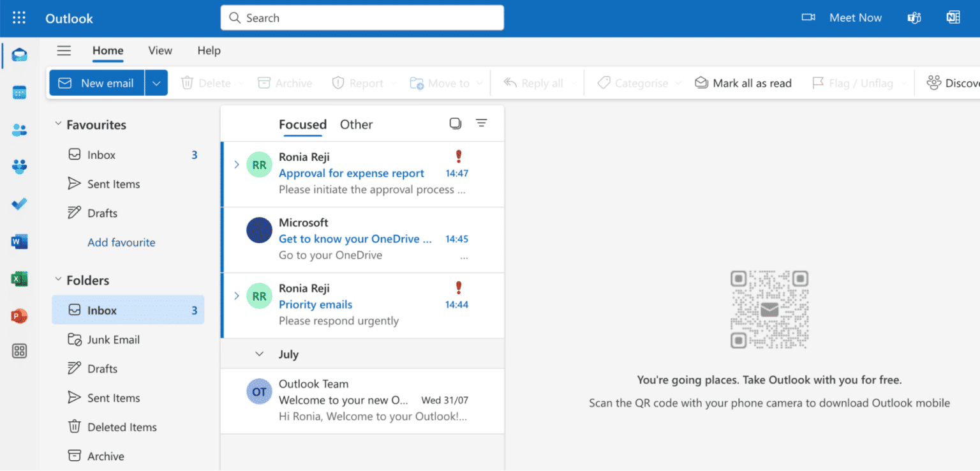This screenshot has height=471, width=980.
Task: Open the Calendar from the left rail
Action: point(19,92)
